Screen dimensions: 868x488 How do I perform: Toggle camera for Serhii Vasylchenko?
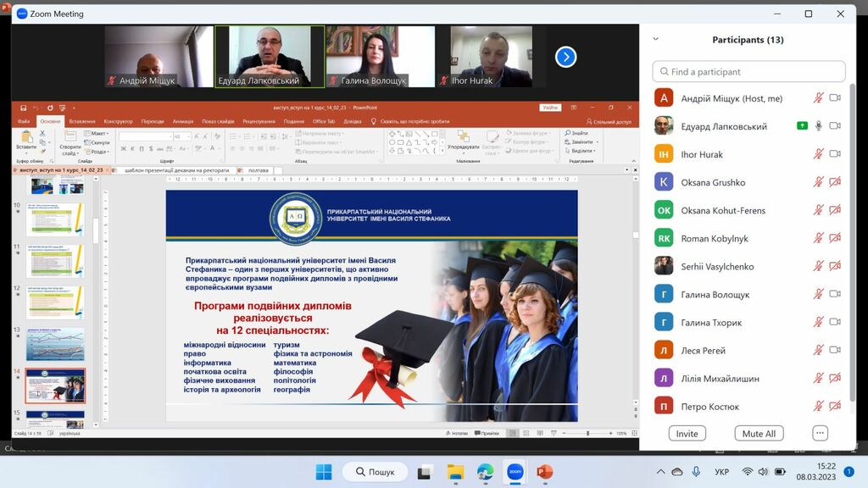pos(835,266)
